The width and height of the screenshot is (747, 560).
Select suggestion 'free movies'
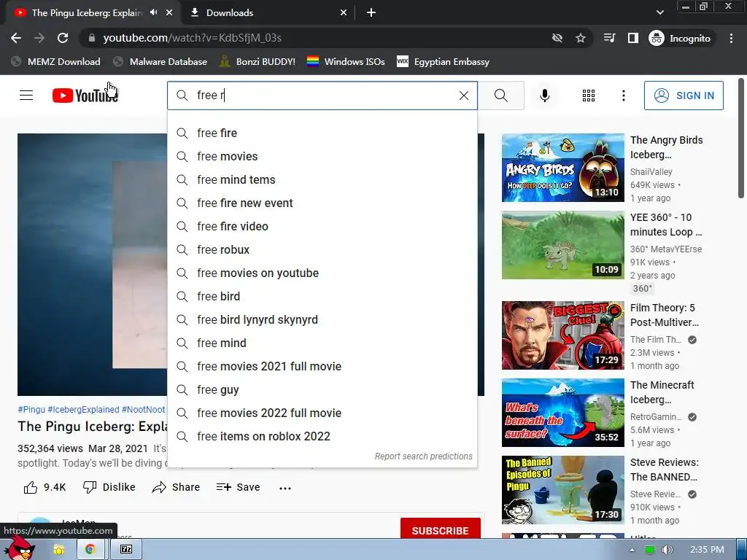click(322, 156)
